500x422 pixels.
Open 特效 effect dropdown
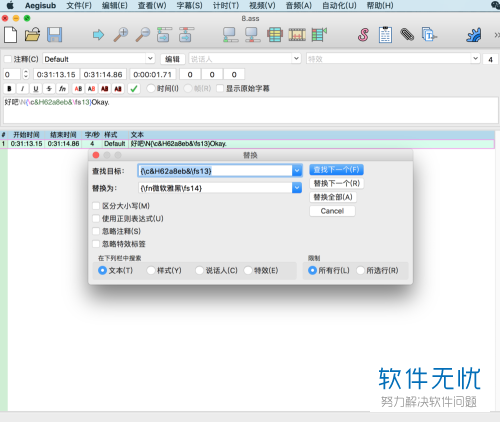point(475,59)
